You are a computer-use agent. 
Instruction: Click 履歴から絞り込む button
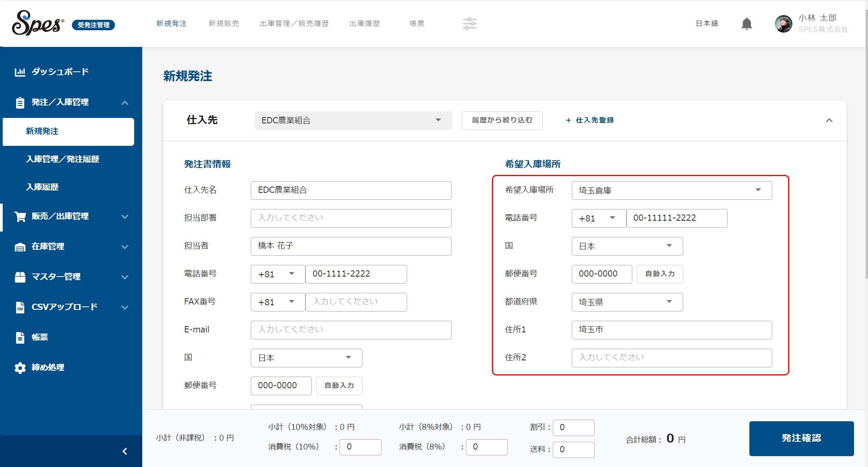[502, 120]
